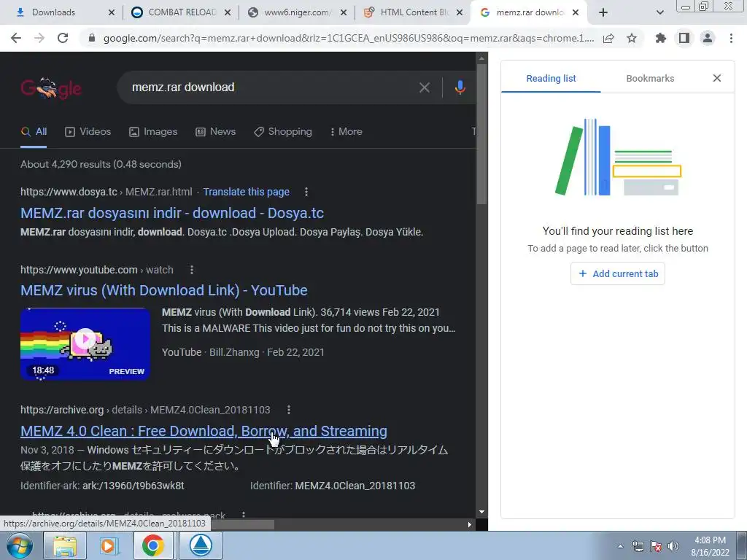Click the network tray icon

pyautogui.click(x=638, y=546)
